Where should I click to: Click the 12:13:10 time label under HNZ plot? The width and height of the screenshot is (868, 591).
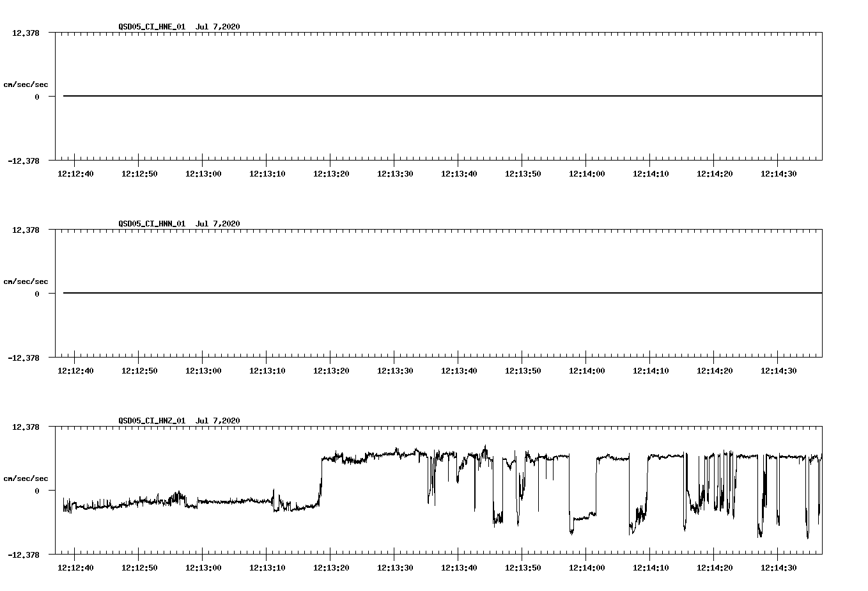coord(267,568)
